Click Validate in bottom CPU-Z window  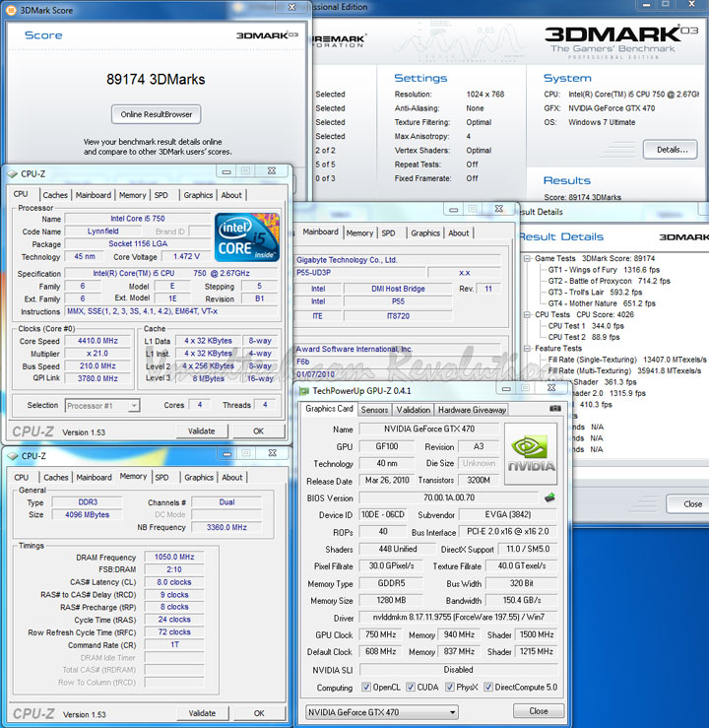202,713
